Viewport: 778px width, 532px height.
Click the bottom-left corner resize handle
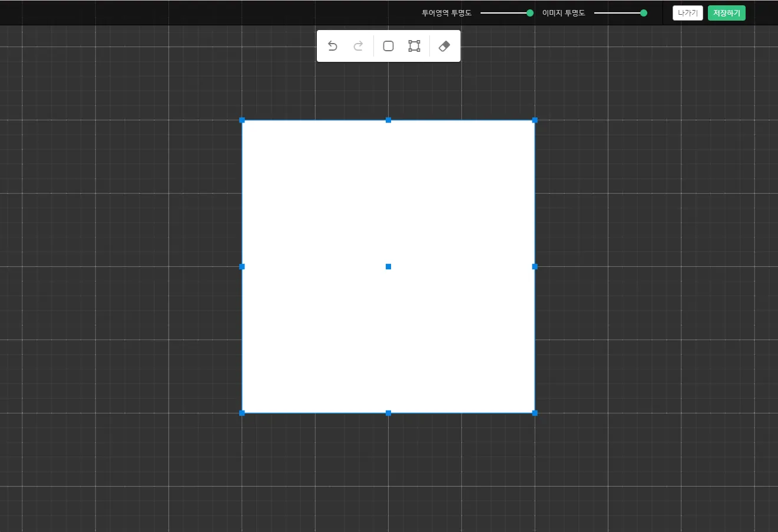242,413
